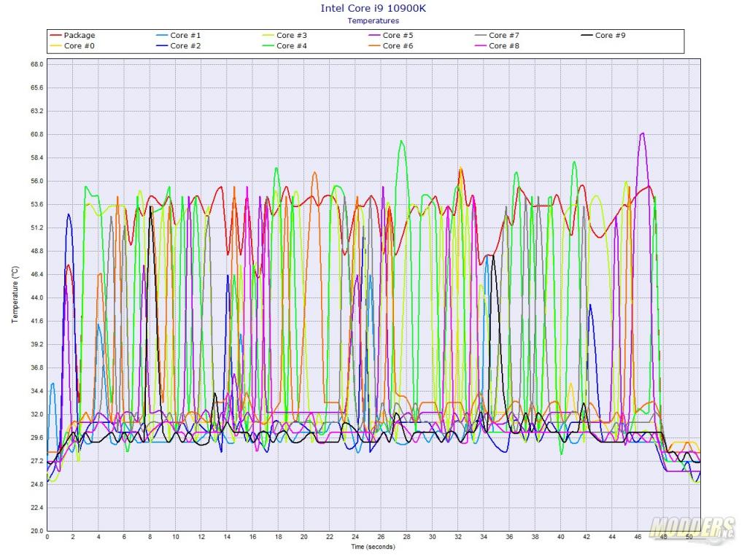Click the Core #0 legend entry
This screenshot has width=747, height=560.
[72, 46]
